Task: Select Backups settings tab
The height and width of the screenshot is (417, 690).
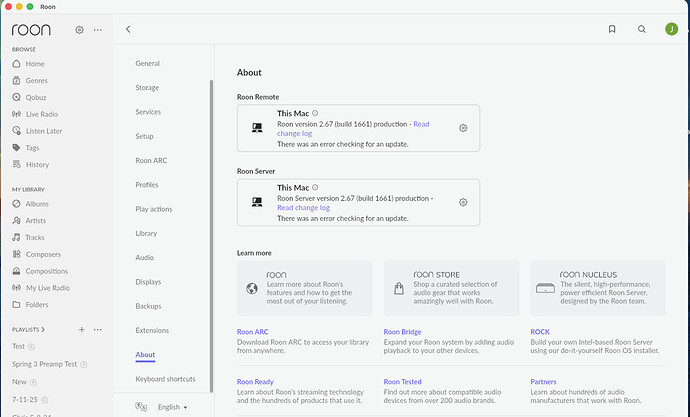Action: [148, 306]
